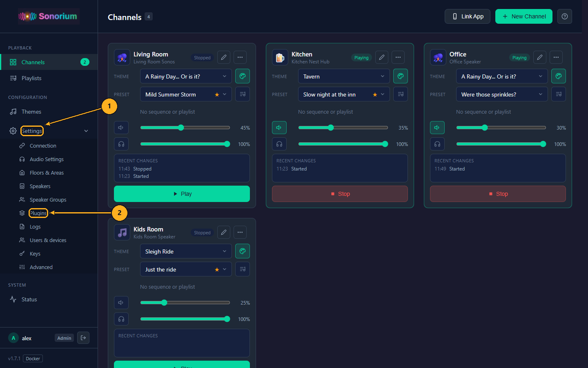Click the alex user avatar
Screen dimensions: 588x368
coord(13,338)
